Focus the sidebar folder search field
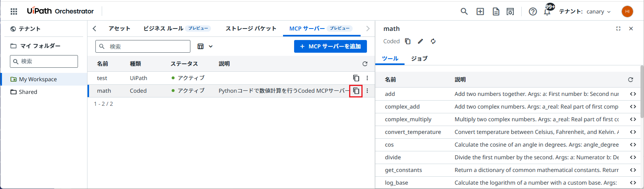The image size is (644, 189). click(44, 61)
